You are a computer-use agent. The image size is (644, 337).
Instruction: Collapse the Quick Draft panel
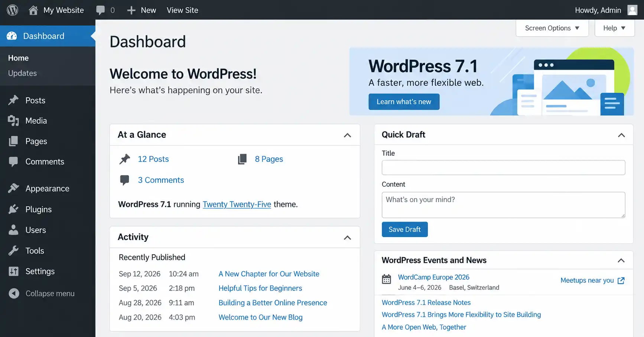[621, 135]
